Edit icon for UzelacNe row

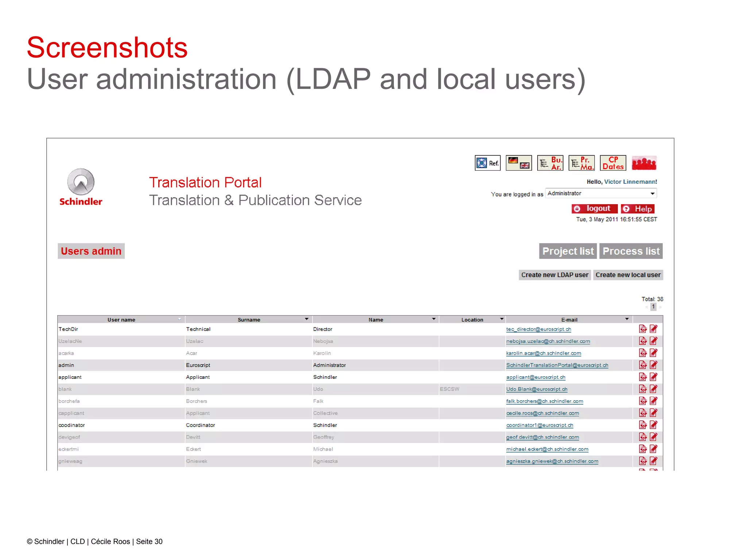[x=654, y=341]
